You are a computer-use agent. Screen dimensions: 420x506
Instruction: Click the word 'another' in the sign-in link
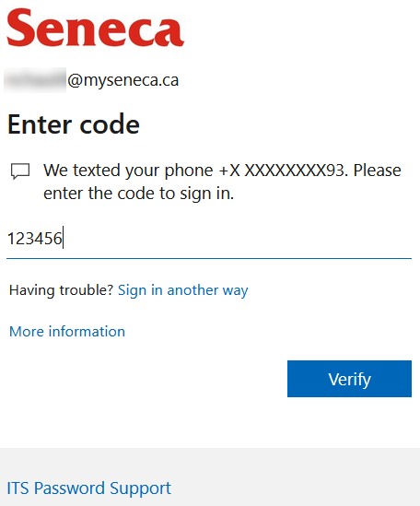tap(192, 290)
